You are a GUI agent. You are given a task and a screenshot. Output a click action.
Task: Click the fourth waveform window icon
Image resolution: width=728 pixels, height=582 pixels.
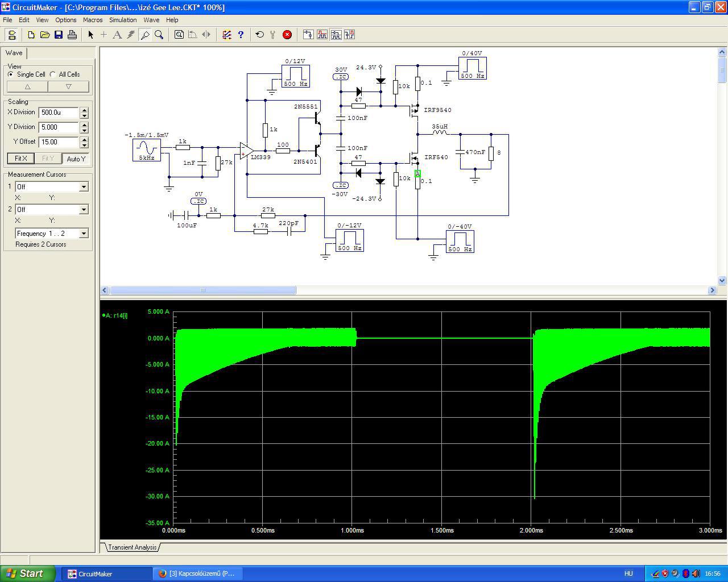tap(349, 35)
